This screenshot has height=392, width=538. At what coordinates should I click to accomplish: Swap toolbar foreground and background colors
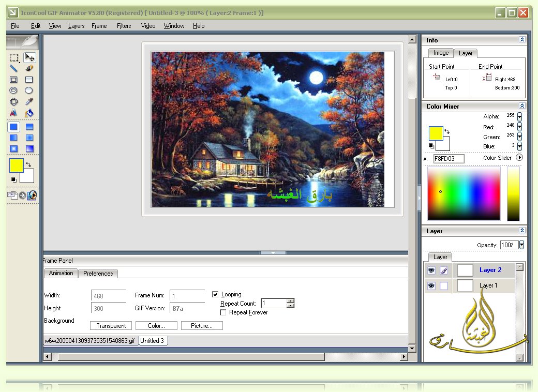pos(28,164)
